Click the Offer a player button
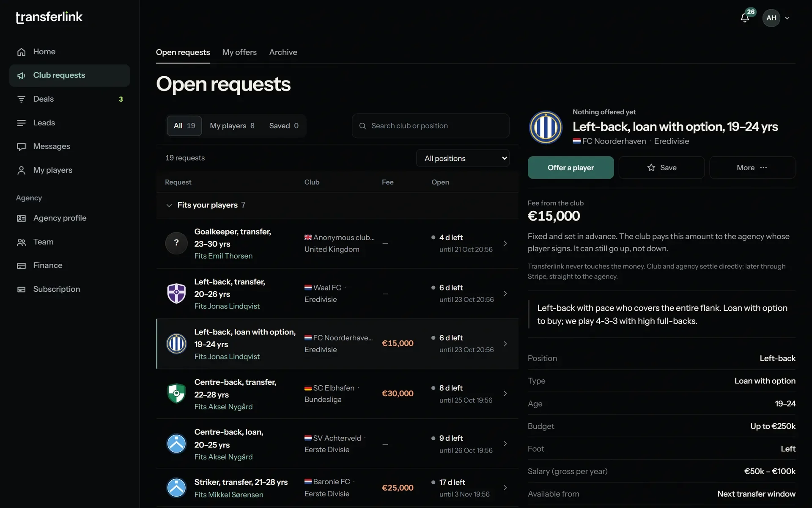This screenshot has width=812, height=508. pyautogui.click(x=571, y=168)
